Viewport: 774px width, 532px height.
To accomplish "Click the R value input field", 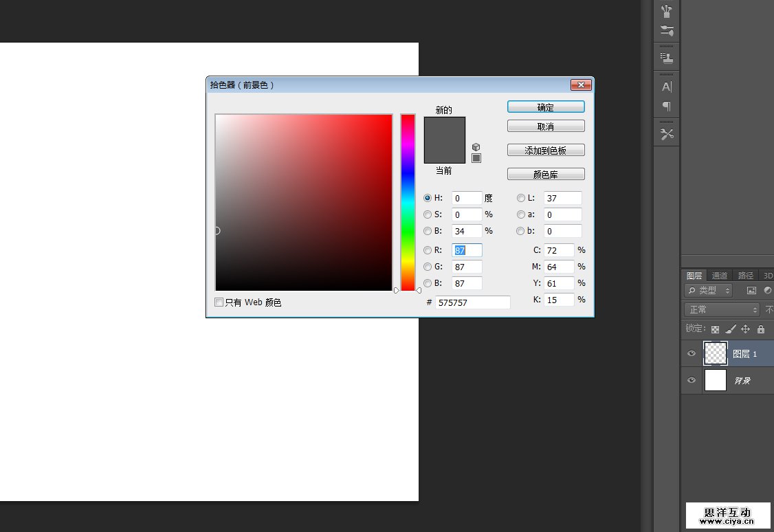I will (x=467, y=250).
